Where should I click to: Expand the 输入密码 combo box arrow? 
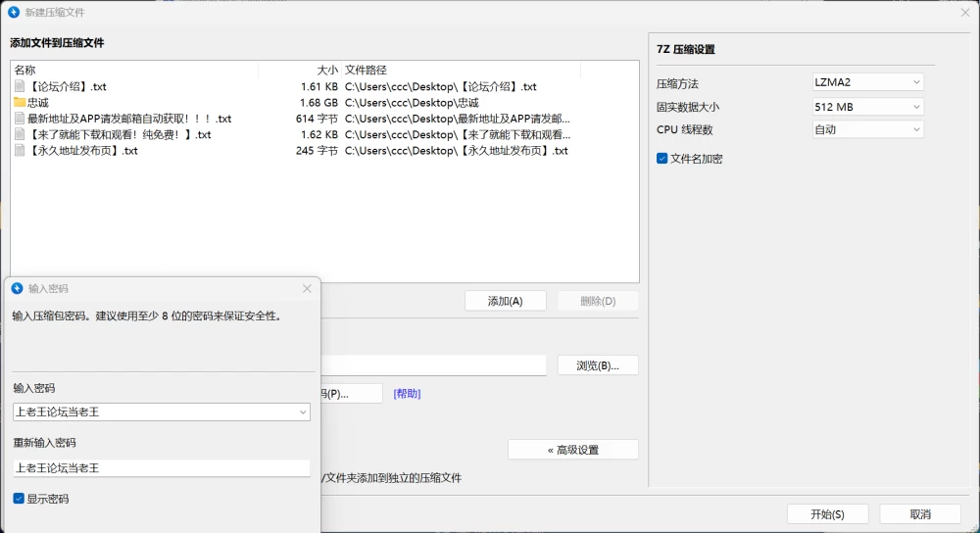(303, 412)
